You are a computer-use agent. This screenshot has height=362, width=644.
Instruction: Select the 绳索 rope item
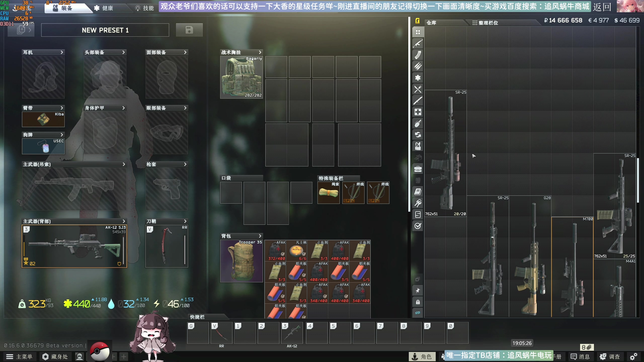click(329, 193)
